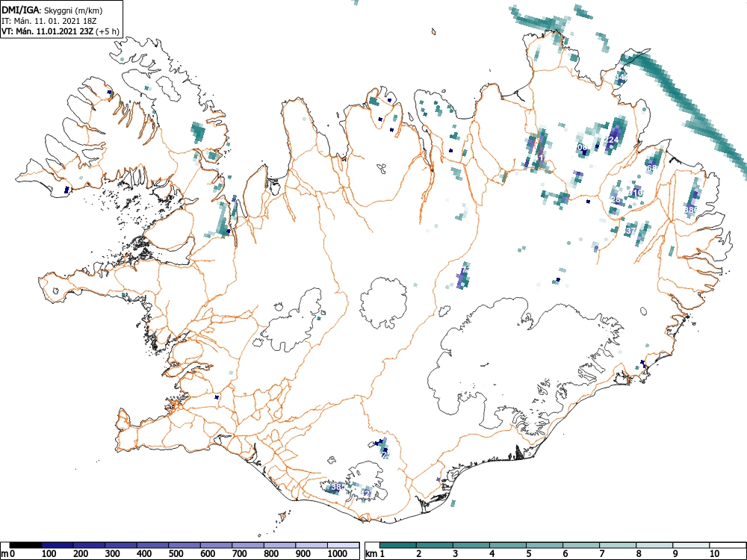This screenshot has height=560, width=747.
Task: Click the teal swatch between km 3 and 4
Action: click(x=471, y=545)
